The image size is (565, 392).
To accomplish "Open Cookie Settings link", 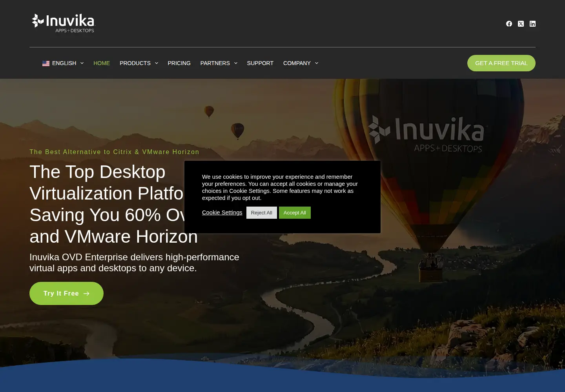I will tap(222, 212).
